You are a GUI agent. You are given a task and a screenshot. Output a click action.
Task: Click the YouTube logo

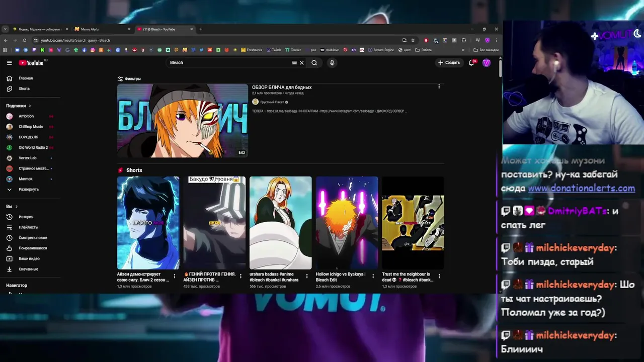pyautogui.click(x=32, y=63)
